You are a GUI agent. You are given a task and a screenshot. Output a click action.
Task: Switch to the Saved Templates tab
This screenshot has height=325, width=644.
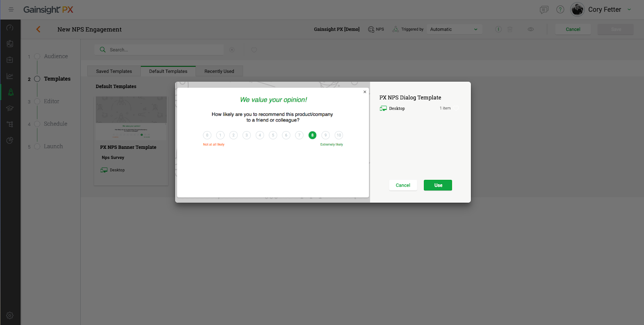pos(114,71)
